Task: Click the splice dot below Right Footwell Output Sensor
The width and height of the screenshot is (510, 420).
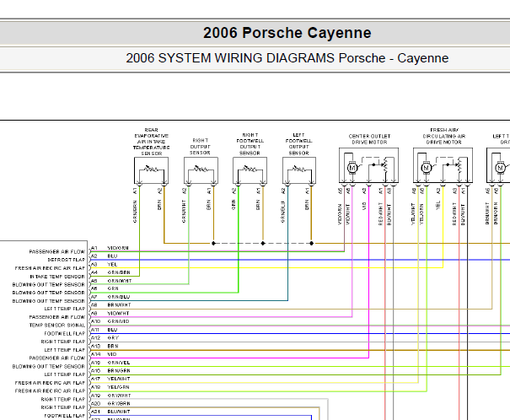Action: pyautogui.click(x=263, y=244)
